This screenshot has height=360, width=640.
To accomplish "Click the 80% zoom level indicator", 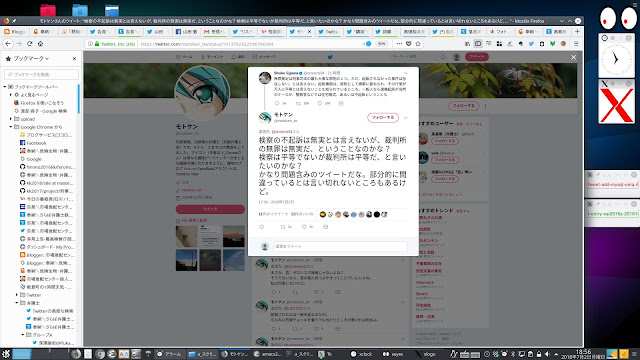I will pos(381,44).
